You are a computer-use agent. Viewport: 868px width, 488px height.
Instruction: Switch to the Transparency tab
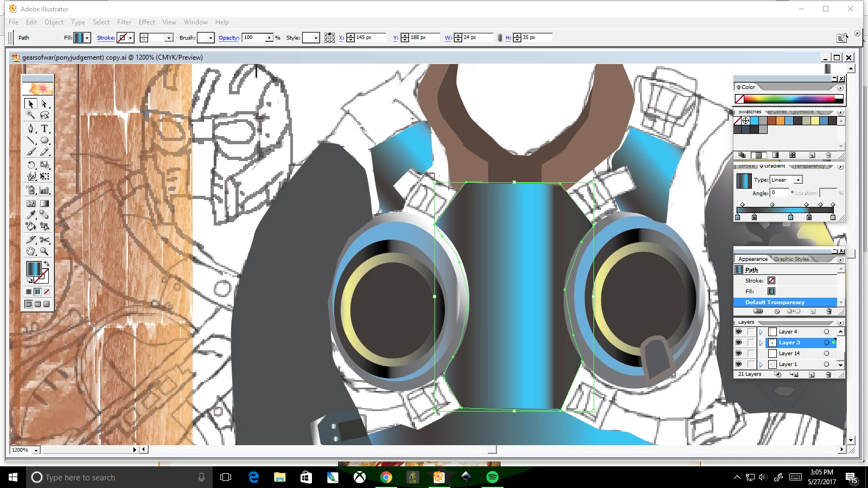point(809,166)
